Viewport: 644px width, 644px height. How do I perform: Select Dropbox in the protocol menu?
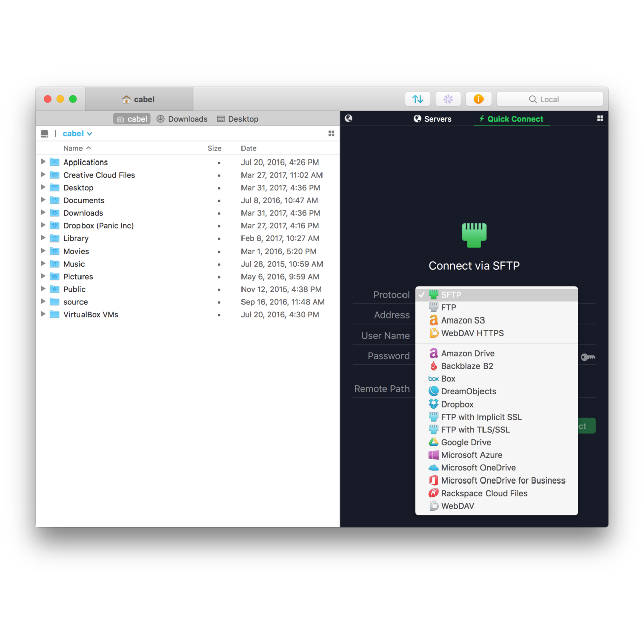(x=457, y=404)
